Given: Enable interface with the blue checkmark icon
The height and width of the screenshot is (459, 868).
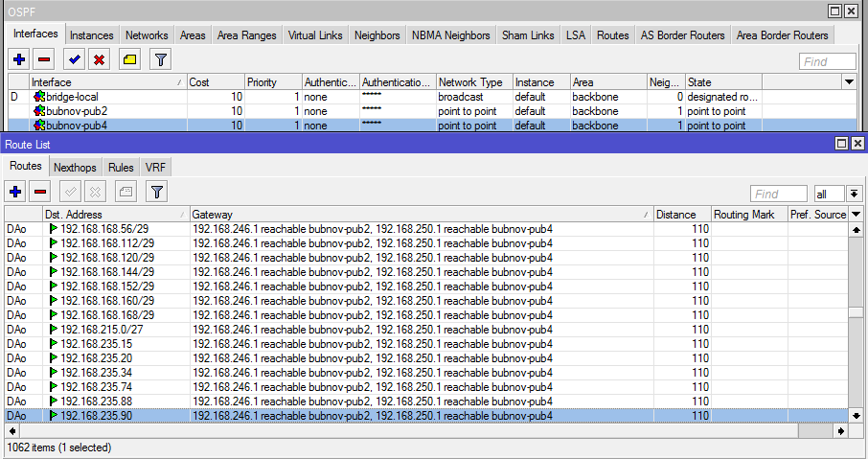Looking at the screenshot, I should click(74, 60).
